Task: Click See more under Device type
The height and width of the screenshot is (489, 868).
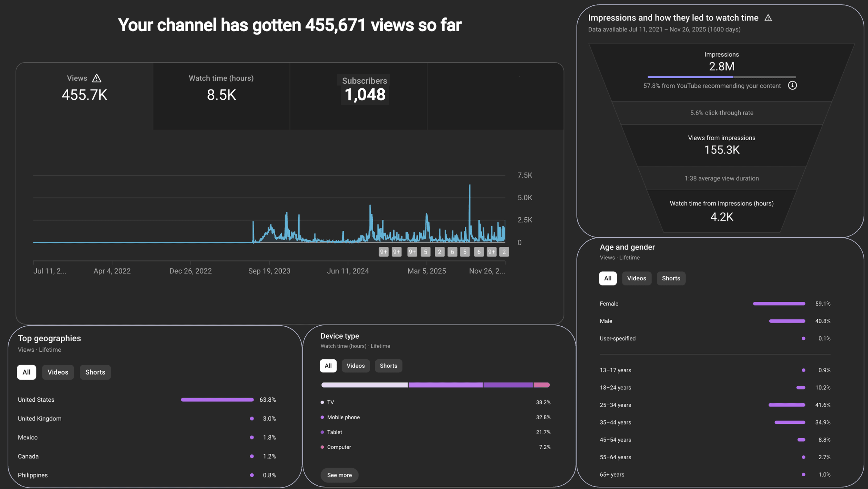Action: click(339, 475)
